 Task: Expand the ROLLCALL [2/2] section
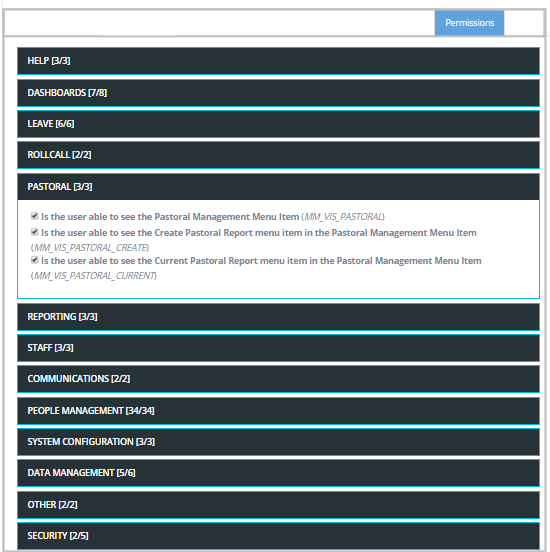point(278,155)
